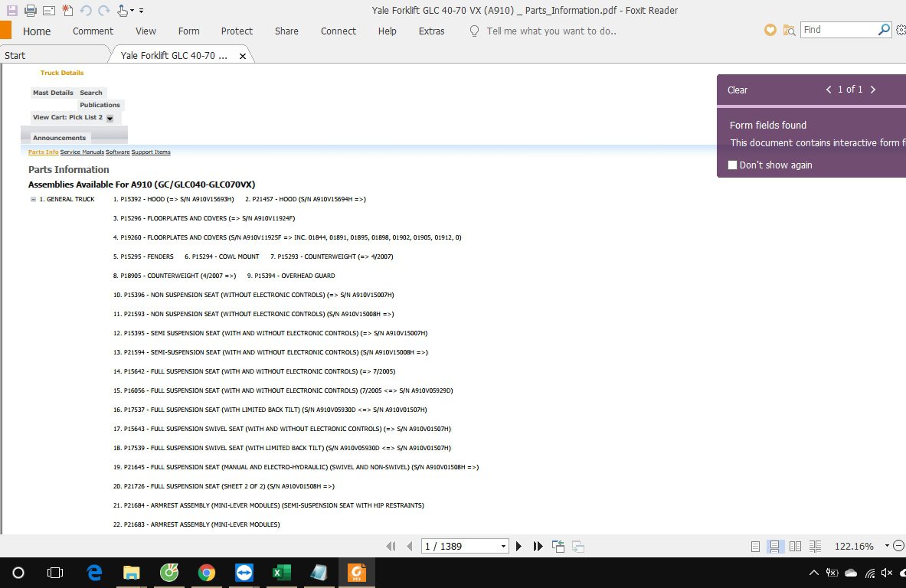
Task: Open the Form ribbon tab
Action: pyautogui.click(x=188, y=31)
